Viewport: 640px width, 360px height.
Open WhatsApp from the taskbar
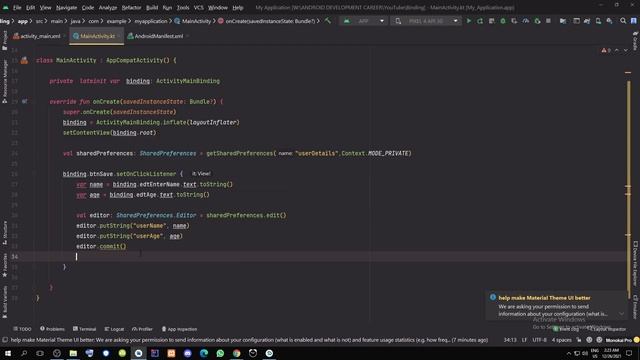(220, 353)
